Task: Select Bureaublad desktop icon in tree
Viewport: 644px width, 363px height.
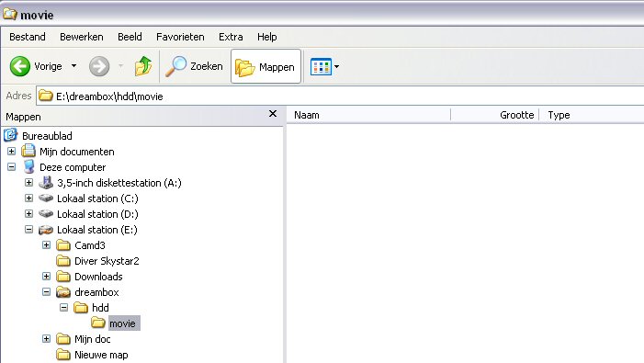Action: tap(10, 135)
